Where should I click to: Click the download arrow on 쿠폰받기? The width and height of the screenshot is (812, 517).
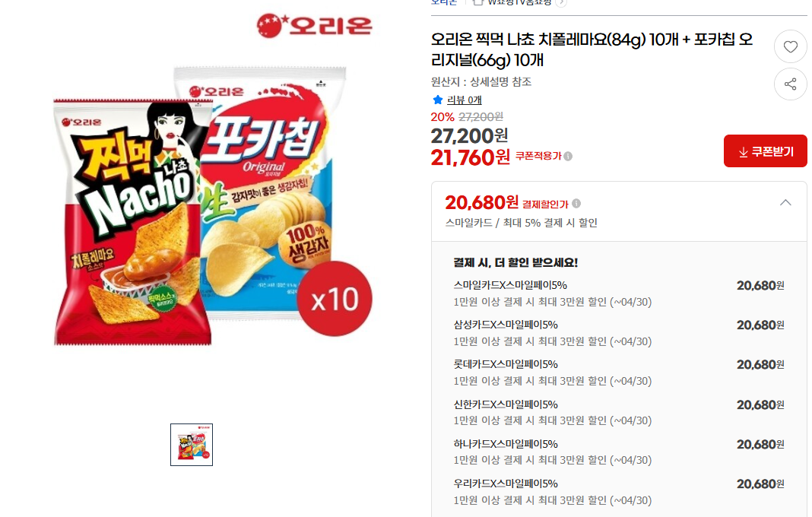tap(743, 152)
